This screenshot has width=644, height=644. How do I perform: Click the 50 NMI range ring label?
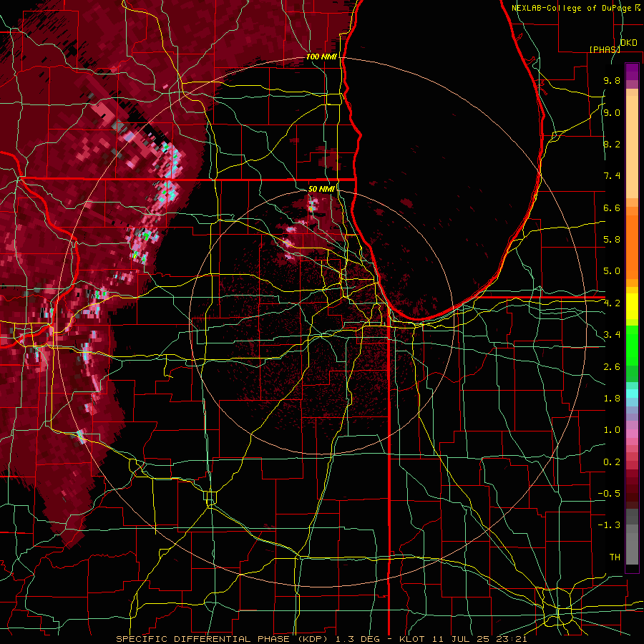coord(321,189)
